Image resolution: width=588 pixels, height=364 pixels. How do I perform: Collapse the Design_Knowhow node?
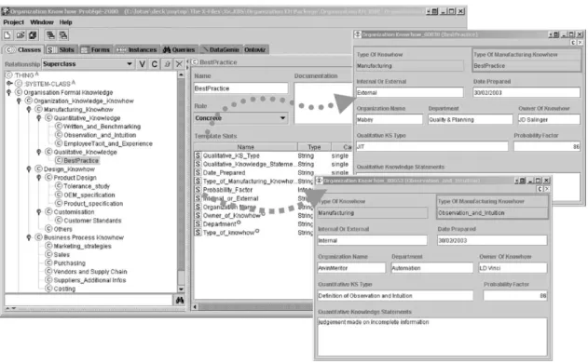[x=29, y=169]
